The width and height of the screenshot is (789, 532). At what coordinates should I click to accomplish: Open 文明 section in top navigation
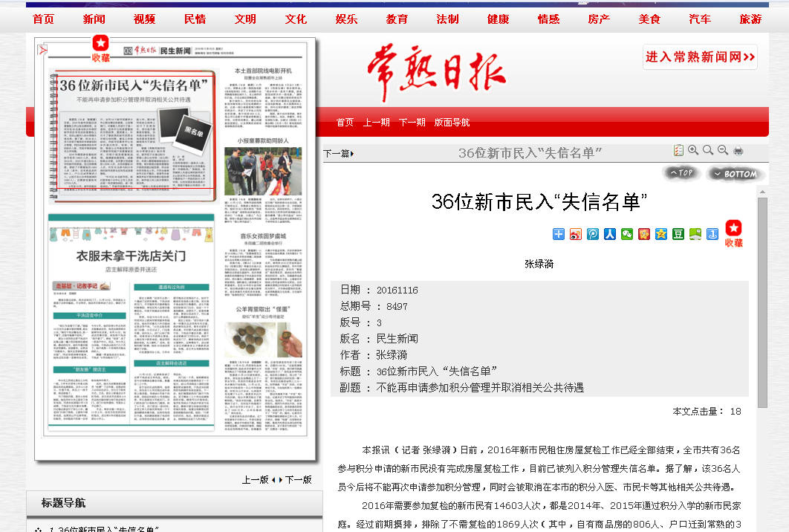pyautogui.click(x=245, y=19)
